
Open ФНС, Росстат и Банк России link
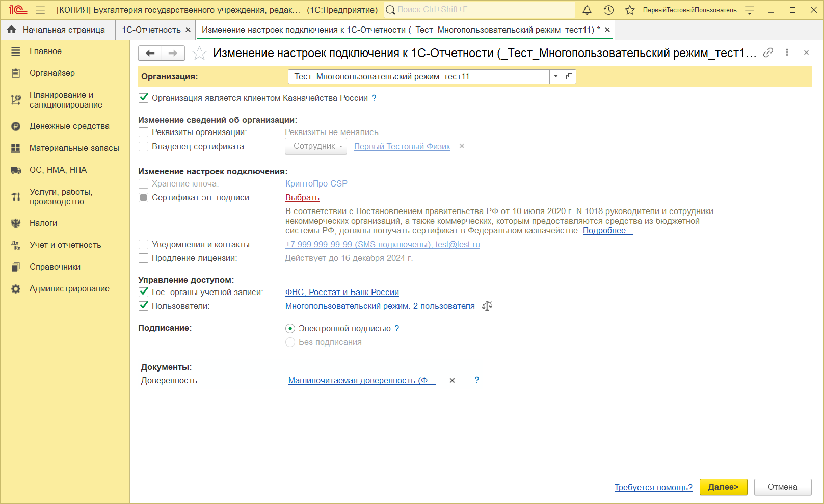(x=342, y=292)
